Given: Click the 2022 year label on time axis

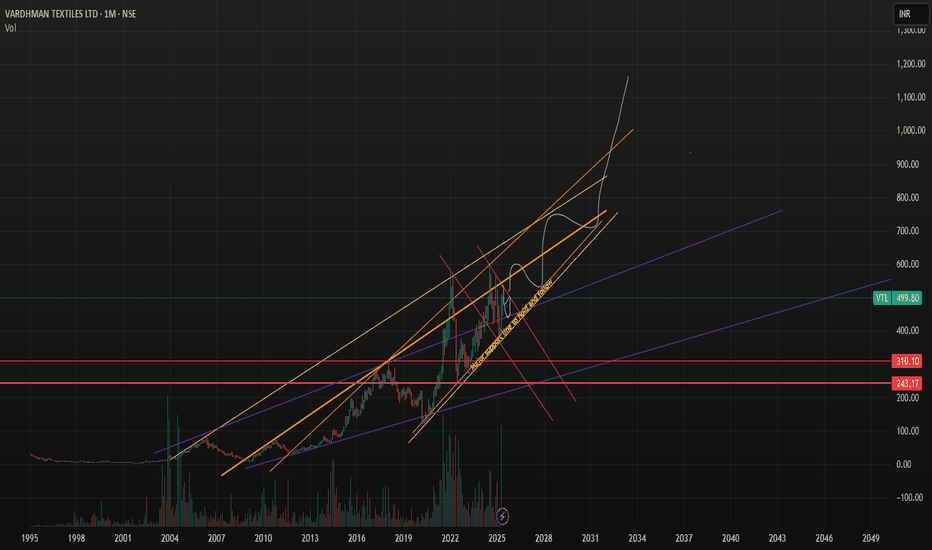Looking at the screenshot, I should [x=450, y=538].
